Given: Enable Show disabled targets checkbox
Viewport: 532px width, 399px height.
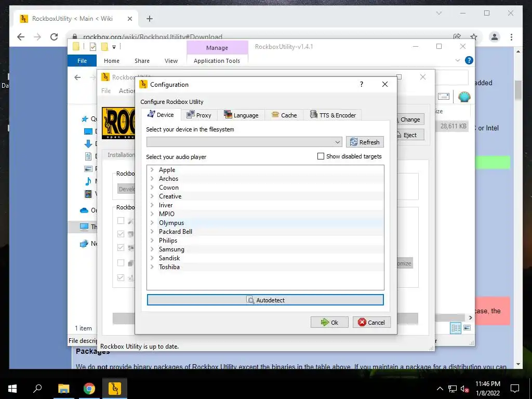Looking at the screenshot, I should [x=320, y=156].
